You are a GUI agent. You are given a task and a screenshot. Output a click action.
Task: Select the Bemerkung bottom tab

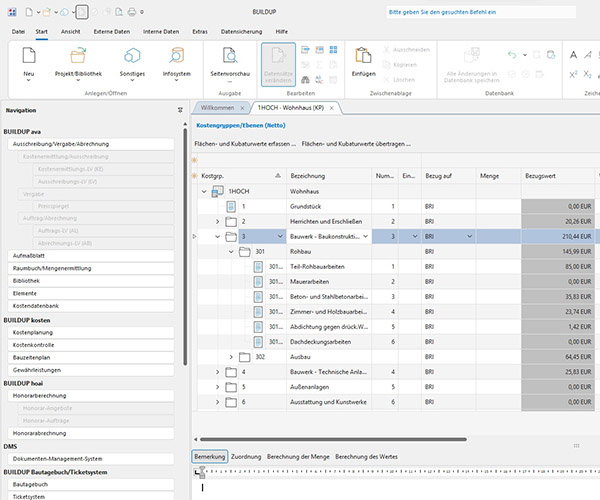210,457
